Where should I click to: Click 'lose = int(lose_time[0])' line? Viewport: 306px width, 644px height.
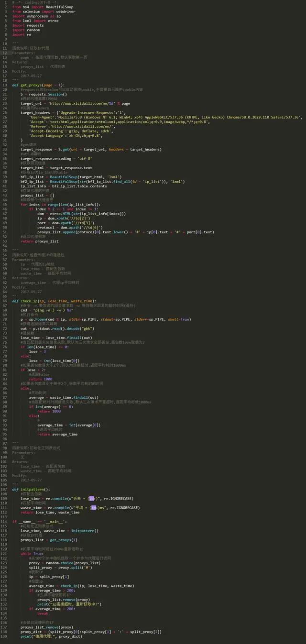[x=55, y=360]
